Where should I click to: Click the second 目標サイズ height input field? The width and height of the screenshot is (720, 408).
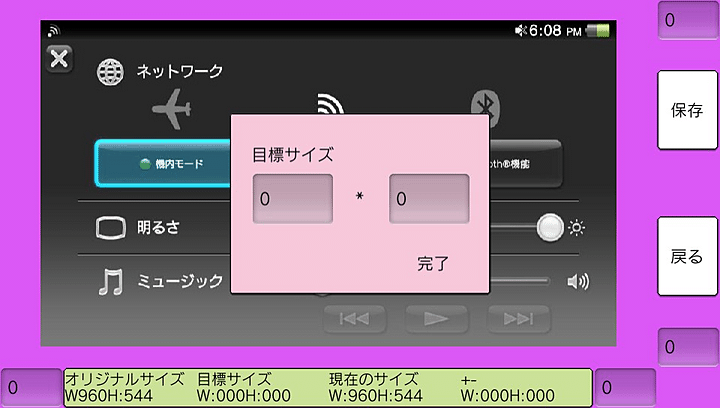429,199
